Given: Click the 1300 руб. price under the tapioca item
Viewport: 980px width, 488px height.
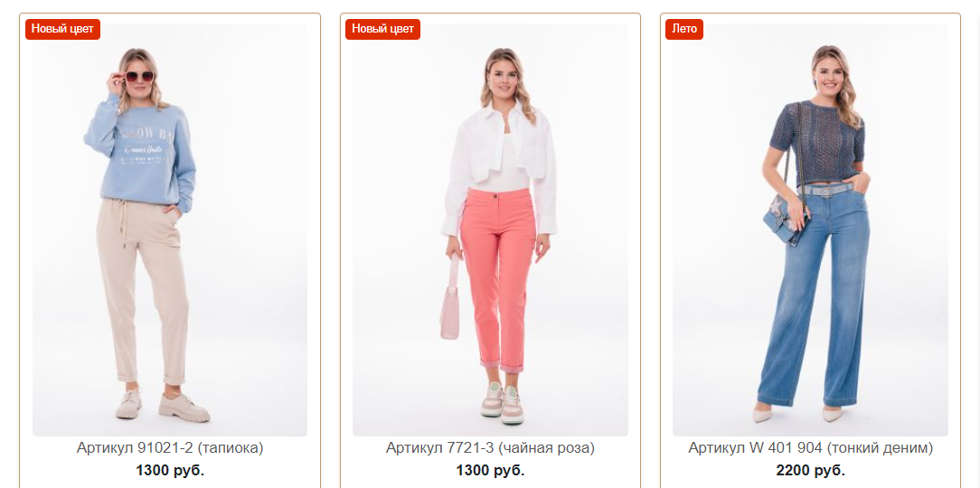Looking at the screenshot, I should coord(170,470).
